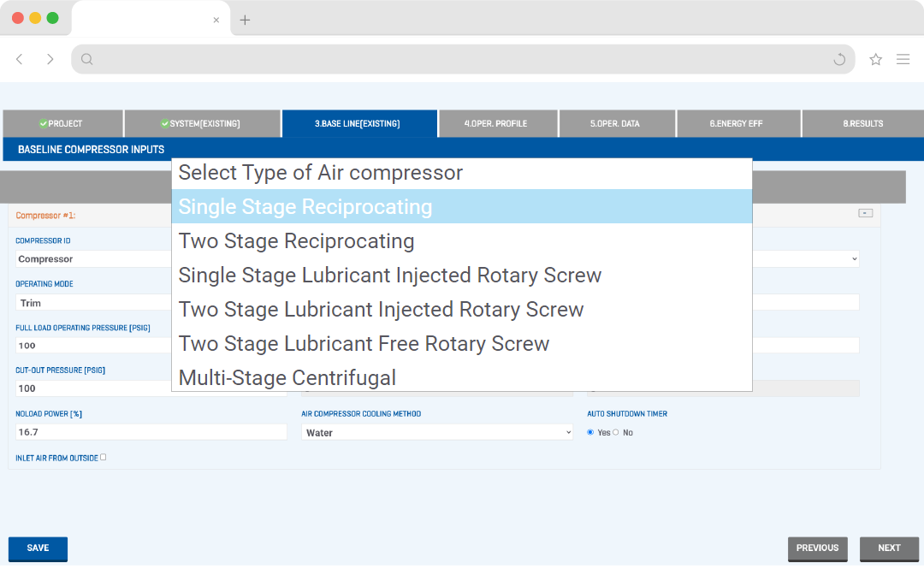Select Single Stage Lubricant Injected Rotary Screw
This screenshot has height=575, width=924.
click(389, 276)
